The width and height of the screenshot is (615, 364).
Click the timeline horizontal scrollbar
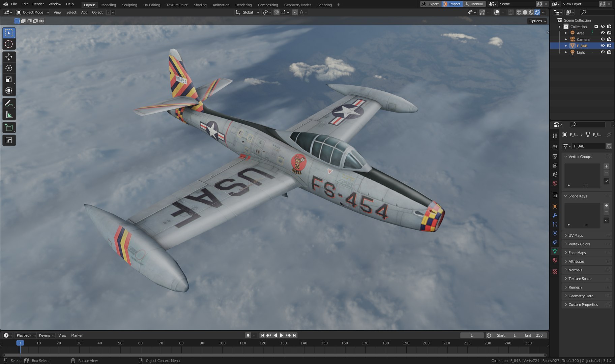click(x=274, y=355)
